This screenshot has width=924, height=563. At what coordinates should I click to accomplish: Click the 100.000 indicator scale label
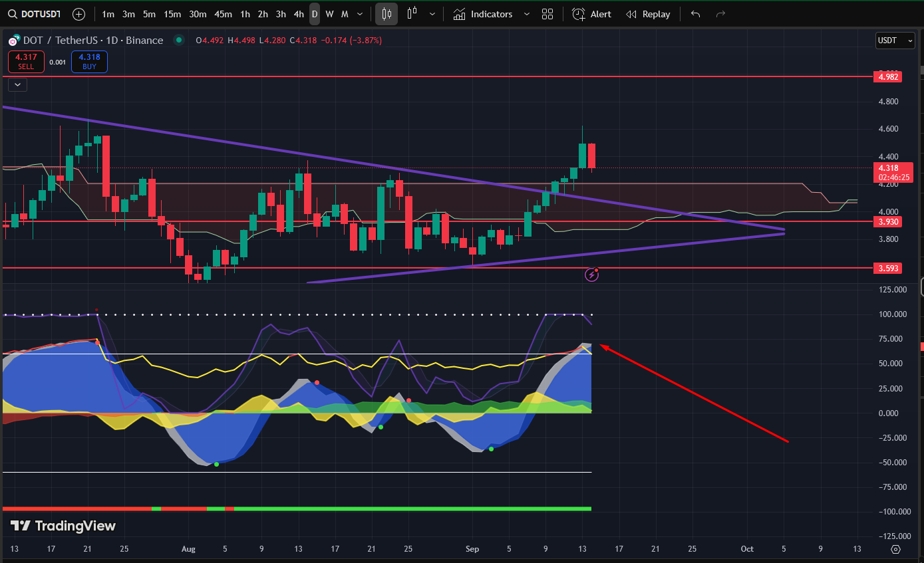(x=892, y=314)
